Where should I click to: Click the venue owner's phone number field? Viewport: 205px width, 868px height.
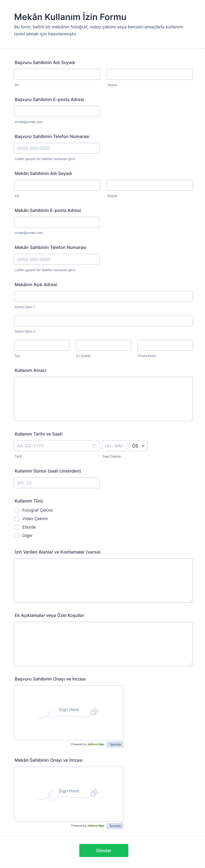[57, 259]
